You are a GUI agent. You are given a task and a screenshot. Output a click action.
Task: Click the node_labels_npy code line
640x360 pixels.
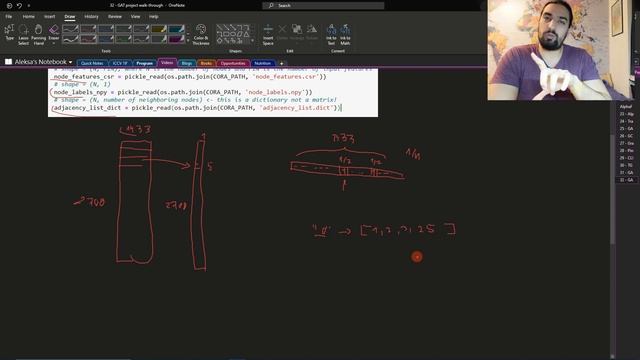(182, 92)
